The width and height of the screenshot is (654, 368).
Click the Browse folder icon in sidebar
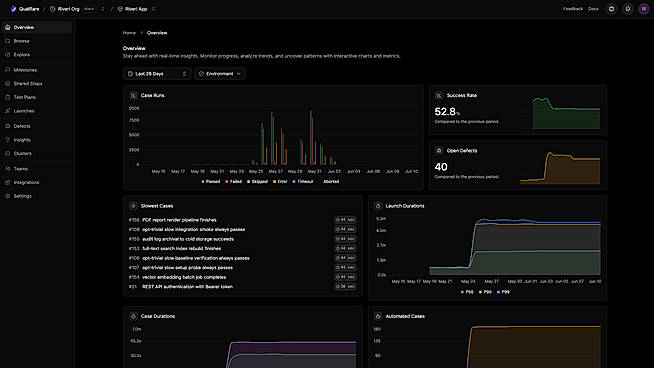click(x=8, y=41)
